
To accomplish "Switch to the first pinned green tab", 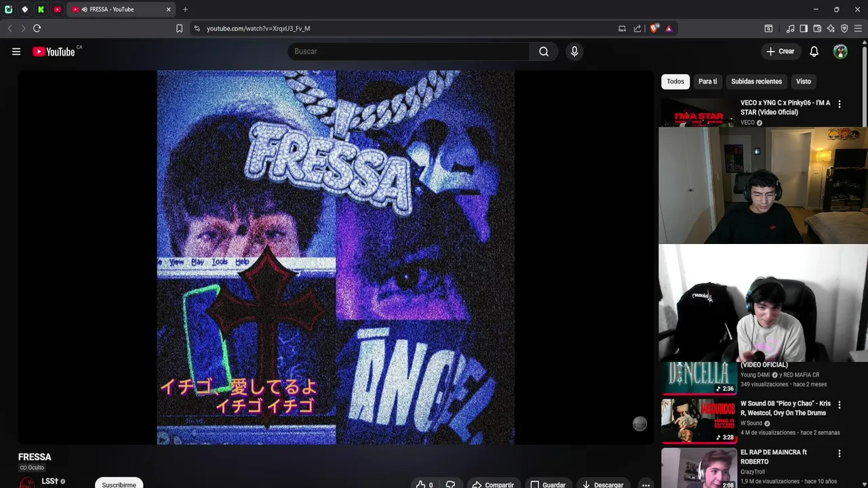I will coord(8,9).
